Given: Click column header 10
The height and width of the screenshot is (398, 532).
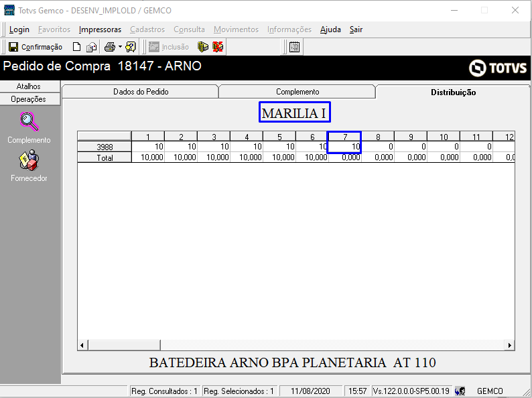Looking at the screenshot, I should pyautogui.click(x=444, y=137).
